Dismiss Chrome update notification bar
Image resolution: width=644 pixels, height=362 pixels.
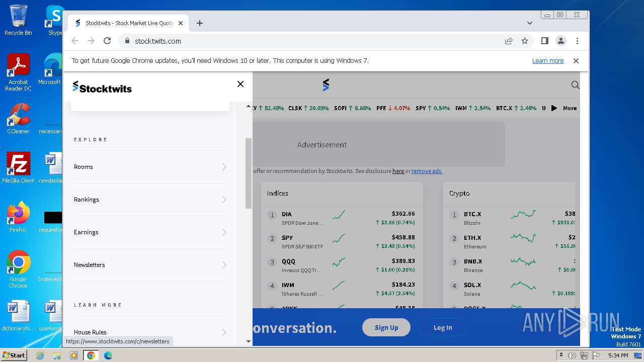[576, 61]
